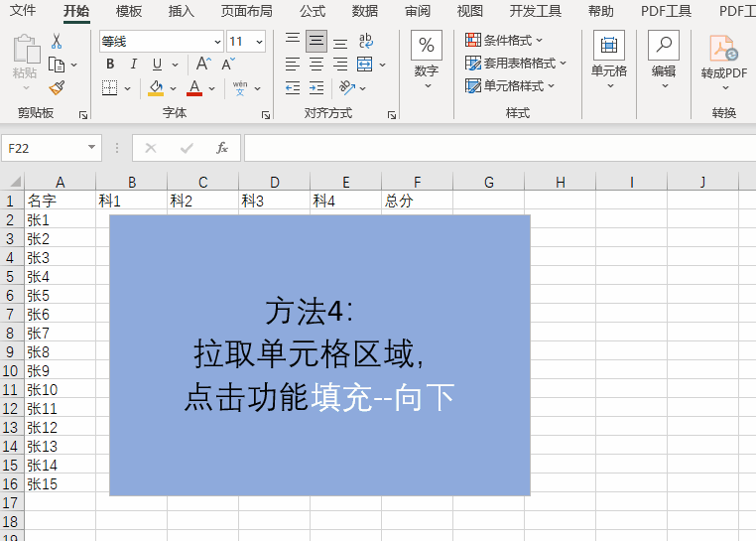756x541 pixels.
Task: Select row 17 header
Action: point(12,503)
